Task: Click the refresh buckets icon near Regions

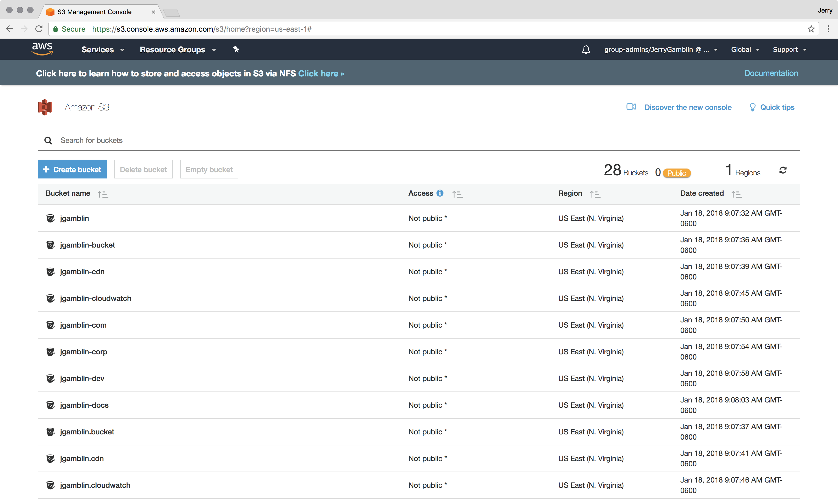Action: pos(782,170)
